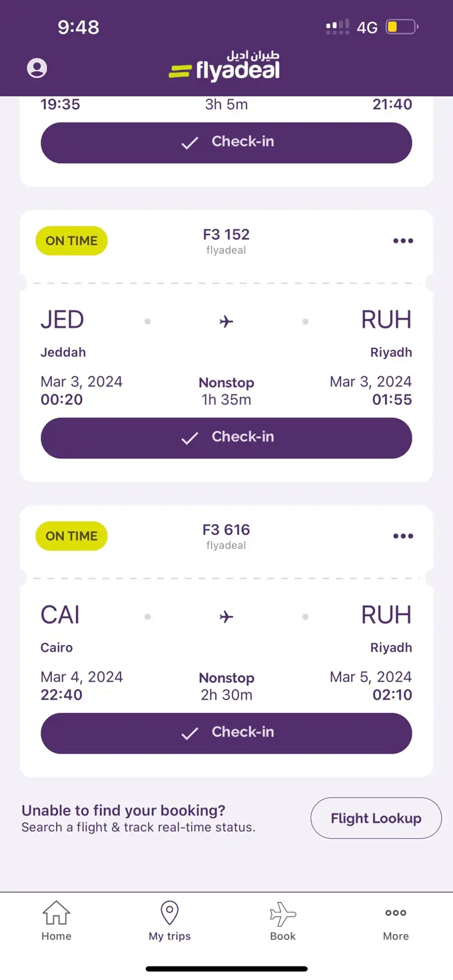Tap the ON TIME badge for F3 152
This screenshot has height=980, width=453.
[x=71, y=241]
